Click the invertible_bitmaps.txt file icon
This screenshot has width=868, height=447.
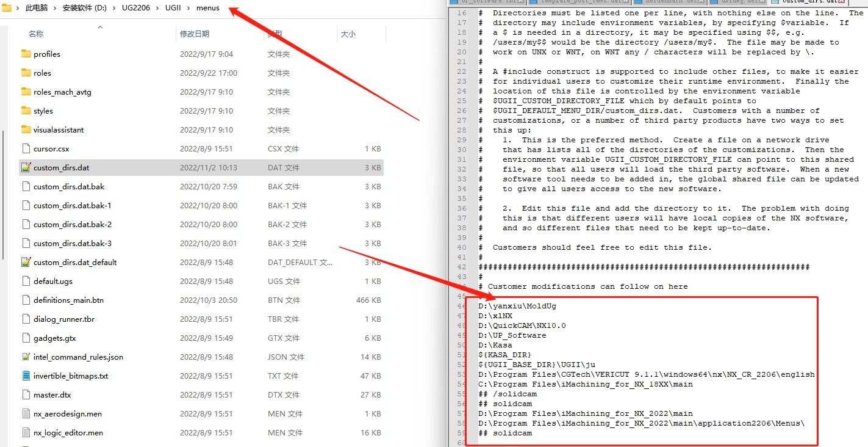click(26, 376)
